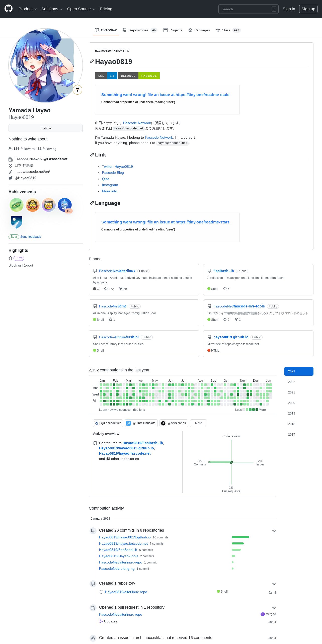
Task: Switch to the Repositories tab
Action: [140, 30]
